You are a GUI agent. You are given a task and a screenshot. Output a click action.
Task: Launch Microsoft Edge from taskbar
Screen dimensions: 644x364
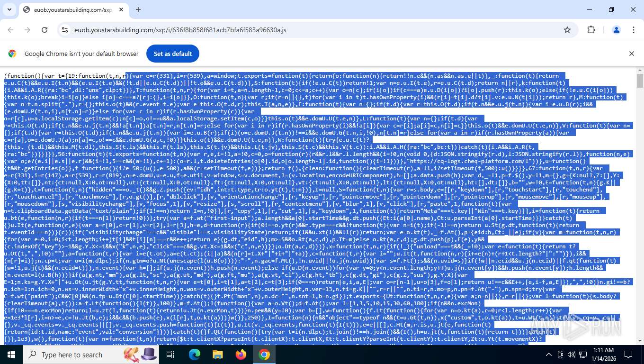pos(195,355)
